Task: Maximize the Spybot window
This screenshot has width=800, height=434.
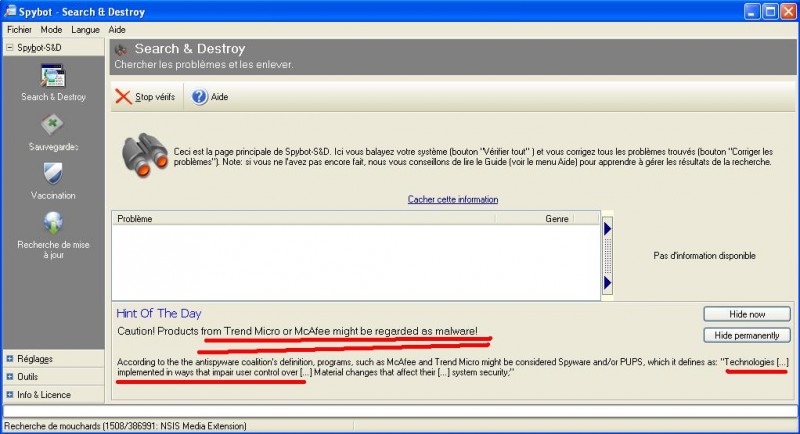Action: (x=770, y=11)
